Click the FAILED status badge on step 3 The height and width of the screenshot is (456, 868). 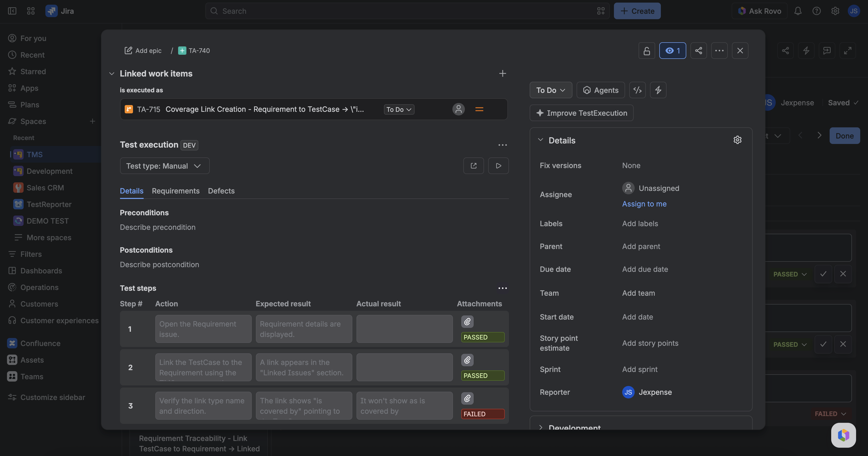click(x=482, y=414)
